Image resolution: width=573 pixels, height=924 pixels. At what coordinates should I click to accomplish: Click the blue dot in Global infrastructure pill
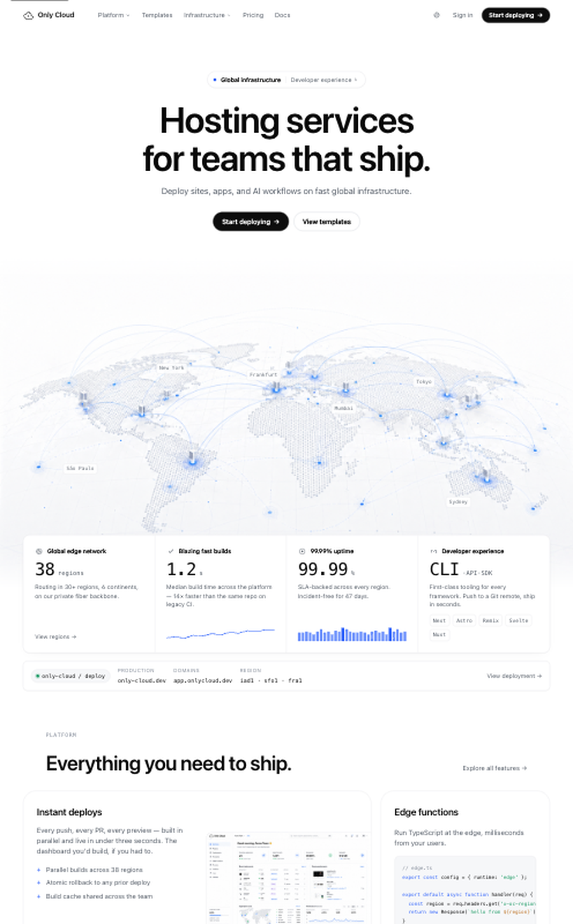215,80
